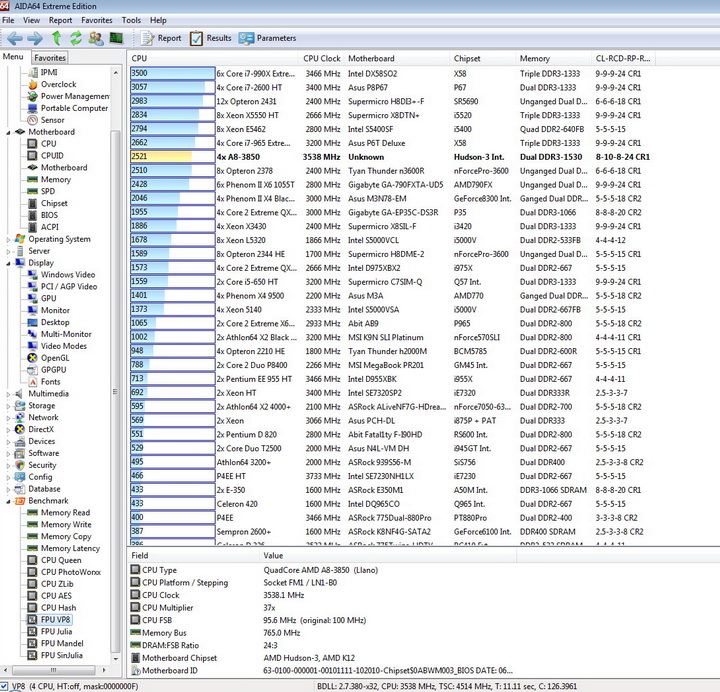This screenshot has width=720, height=692.
Task: Select Windows Video under Display
Action: click(68, 275)
